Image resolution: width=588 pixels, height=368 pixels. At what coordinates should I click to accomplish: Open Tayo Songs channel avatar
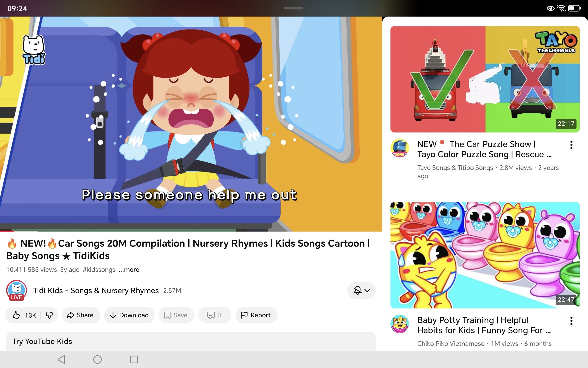[x=400, y=148]
